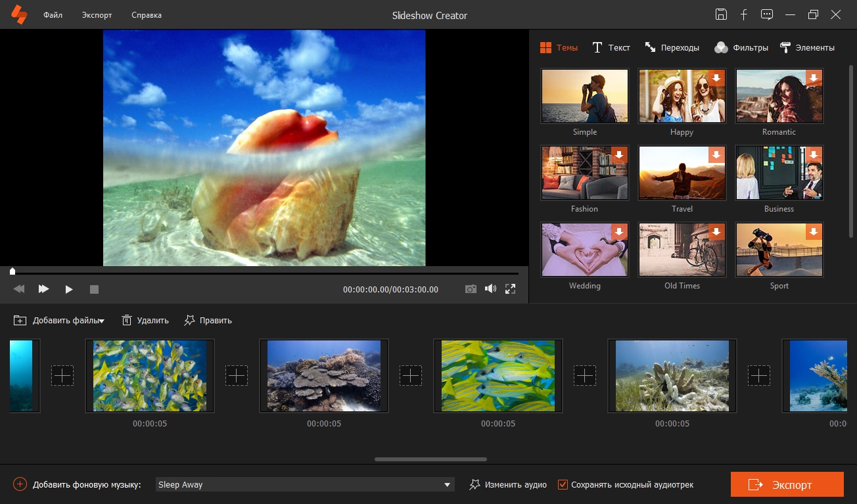Uncheck Сохранять исходный аудиотрек checkbox
The width and height of the screenshot is (857, 504).
pos(563,485)
